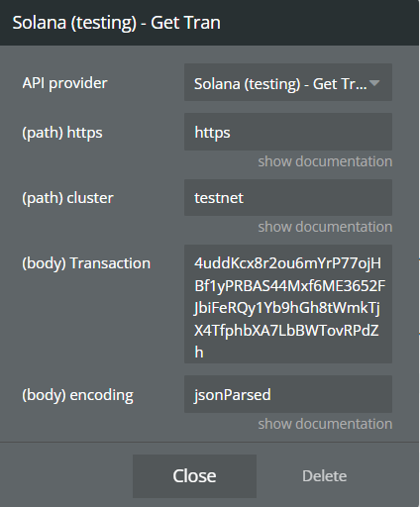This screenshot has width=420, height=507.
Task: Click the Solana (testing) - Get Tran title
Action: point(116,23)
